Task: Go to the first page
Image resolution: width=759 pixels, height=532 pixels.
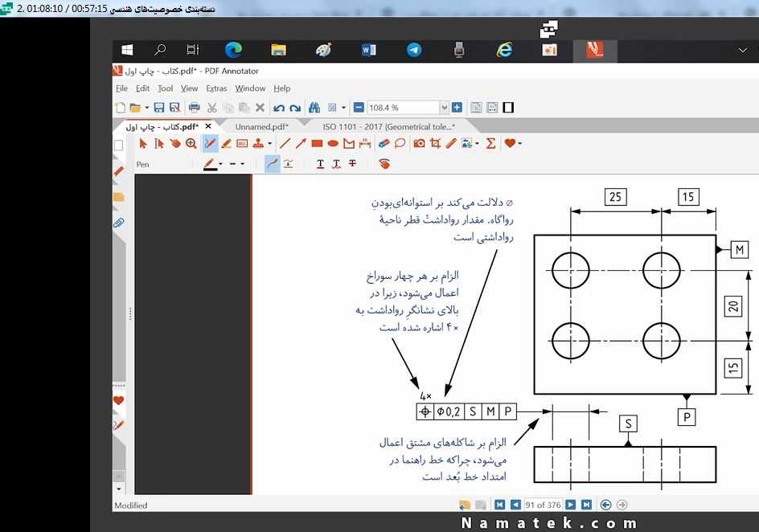Action: [x=499, y=505]
